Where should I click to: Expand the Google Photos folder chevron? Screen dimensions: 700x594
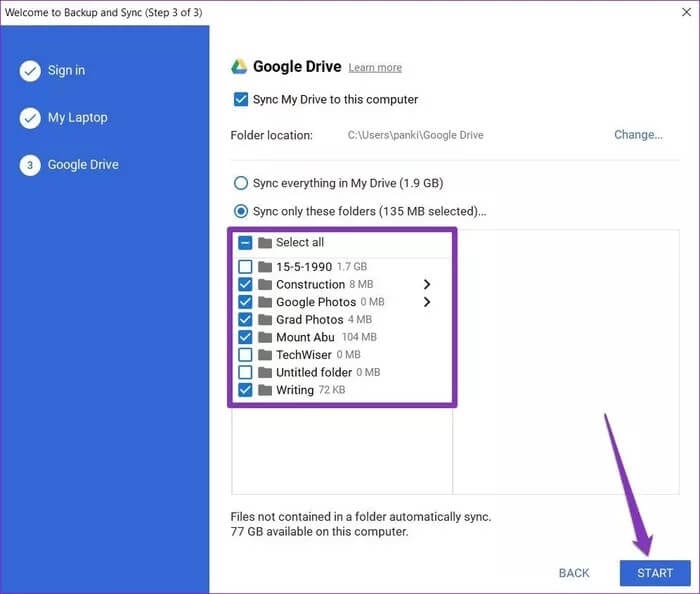tap(427, 302)
